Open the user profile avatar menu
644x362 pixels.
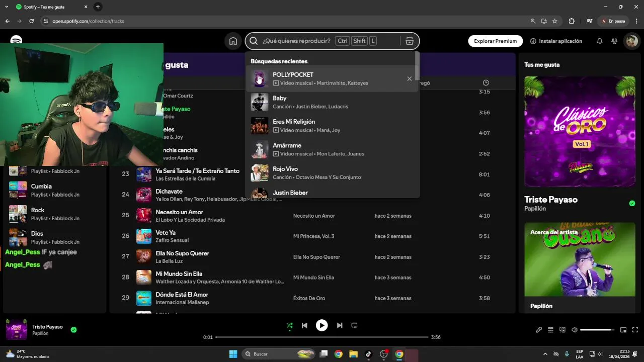coord(631,41)
